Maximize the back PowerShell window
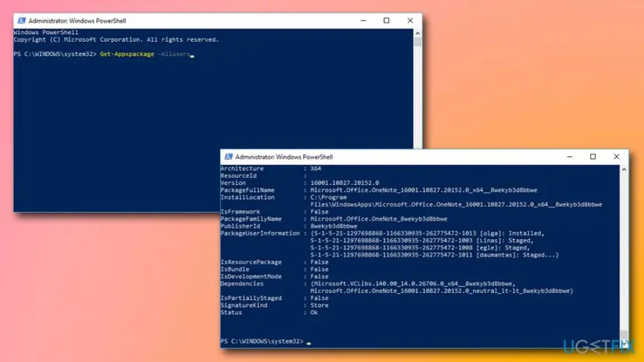This screenshot has width=644, height=362. [x=387, y=20]
